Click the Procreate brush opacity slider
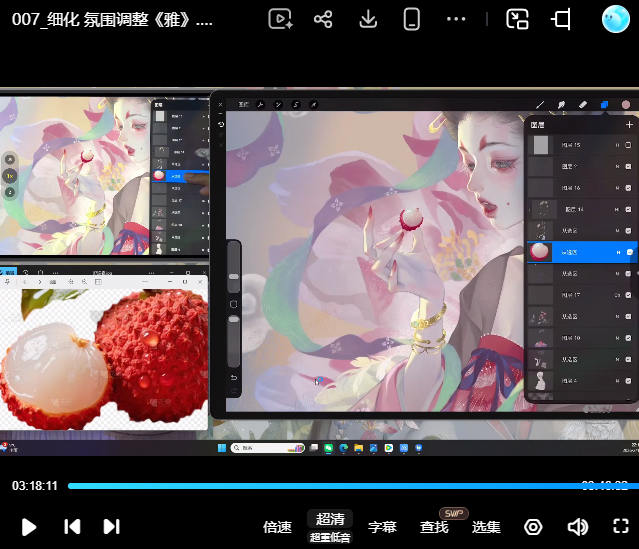Image resolution: width=639 pixels, height=549 pixels. 234,342
